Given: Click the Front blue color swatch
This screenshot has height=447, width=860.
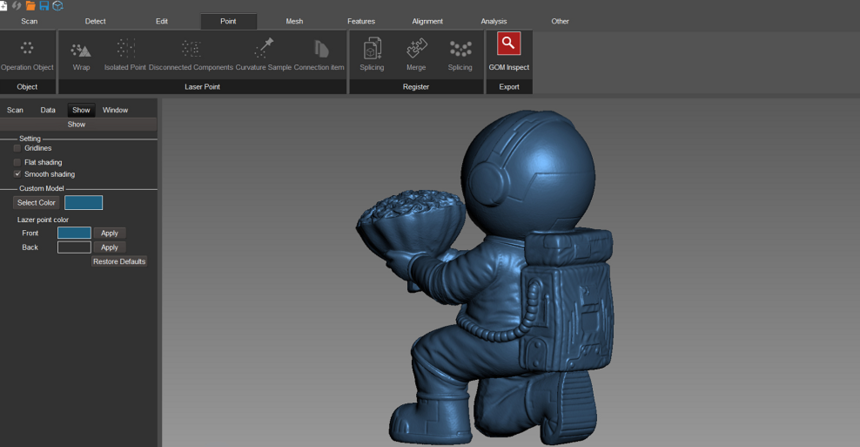Looking at the screenshot, I should [74, 233].
